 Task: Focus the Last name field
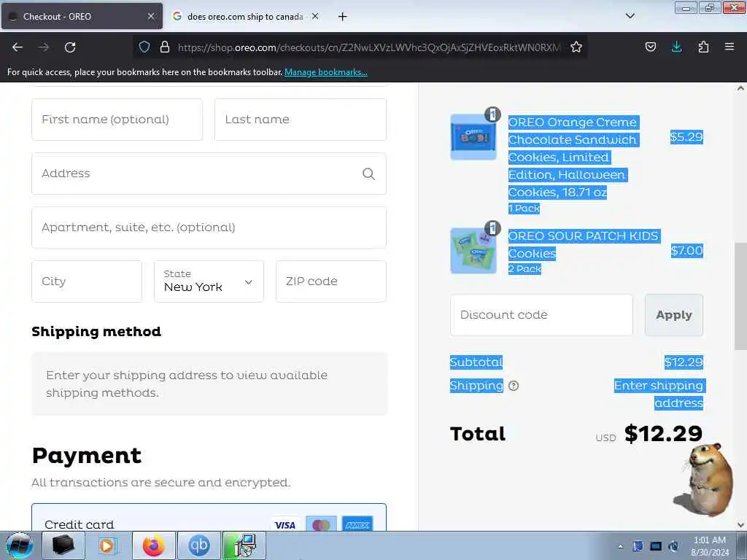[x=301, y=120]
